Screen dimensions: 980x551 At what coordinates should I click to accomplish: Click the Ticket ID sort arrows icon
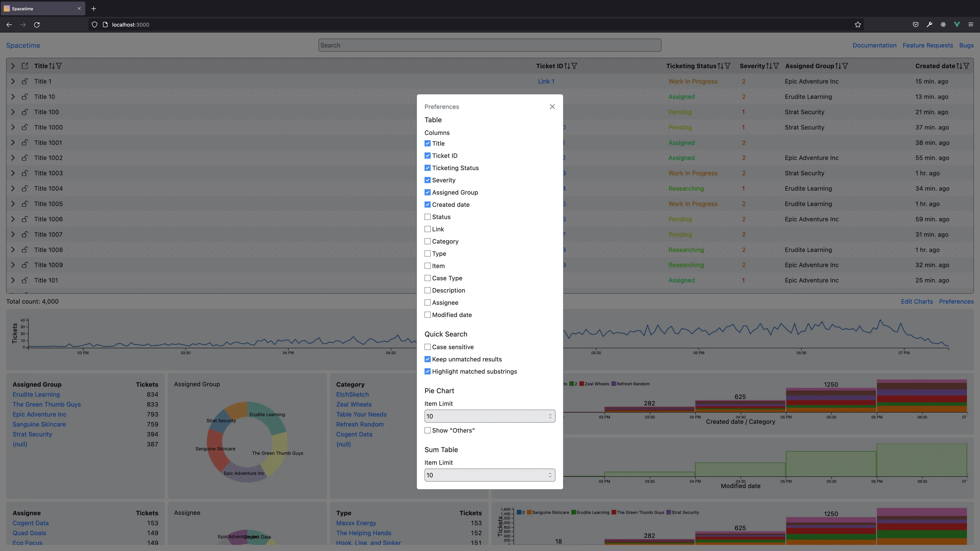pyautogui.click(x=567, y=66)
